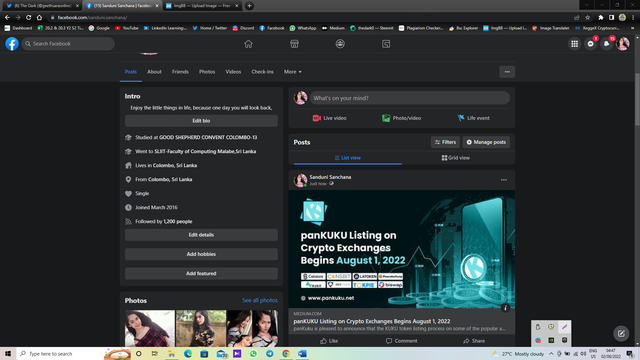Open the Messenger icon
640x360 pixels.
point(591,44)
